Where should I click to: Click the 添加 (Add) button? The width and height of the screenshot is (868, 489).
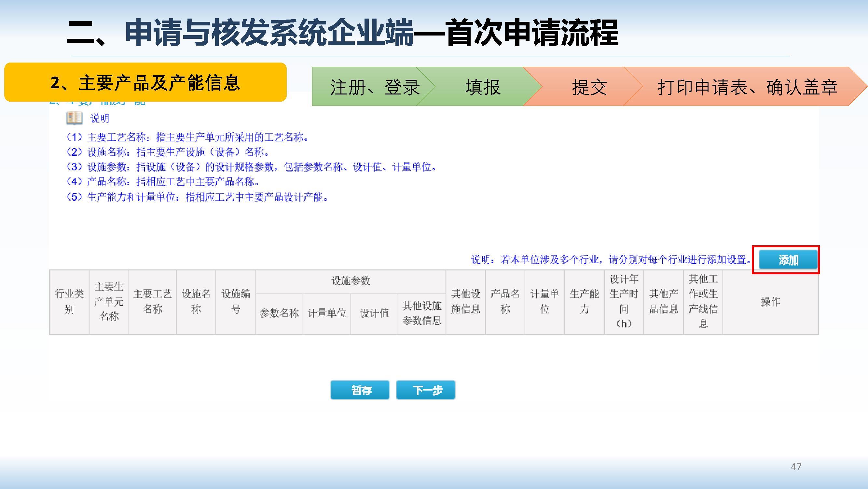pos(788,260)
